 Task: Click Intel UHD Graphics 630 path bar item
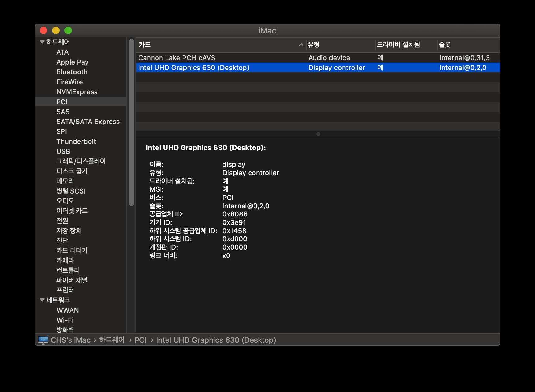point(216,340)
